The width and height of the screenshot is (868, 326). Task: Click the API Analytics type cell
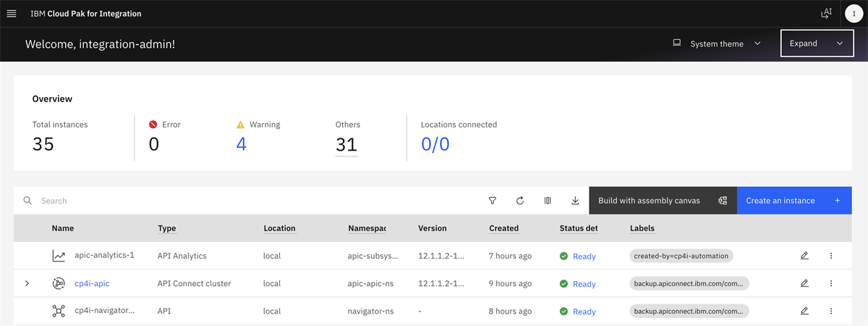click(x=182, y=256)
